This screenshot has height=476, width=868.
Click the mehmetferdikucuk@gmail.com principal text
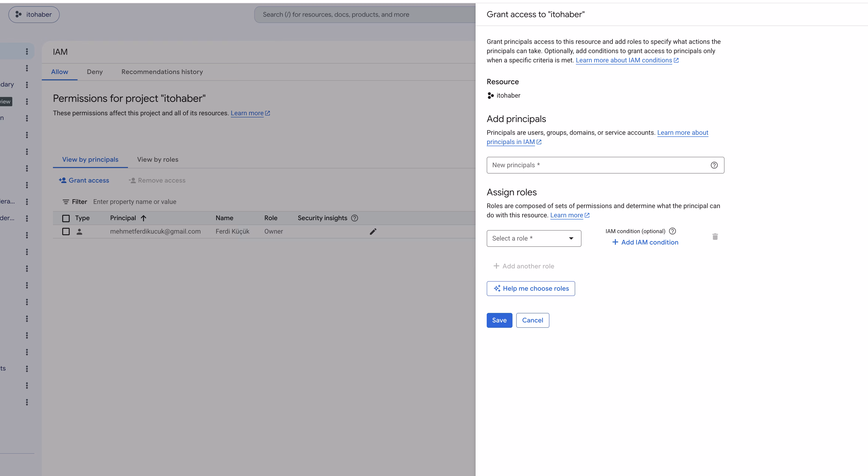pyautogui.click(x=155, y=232)
